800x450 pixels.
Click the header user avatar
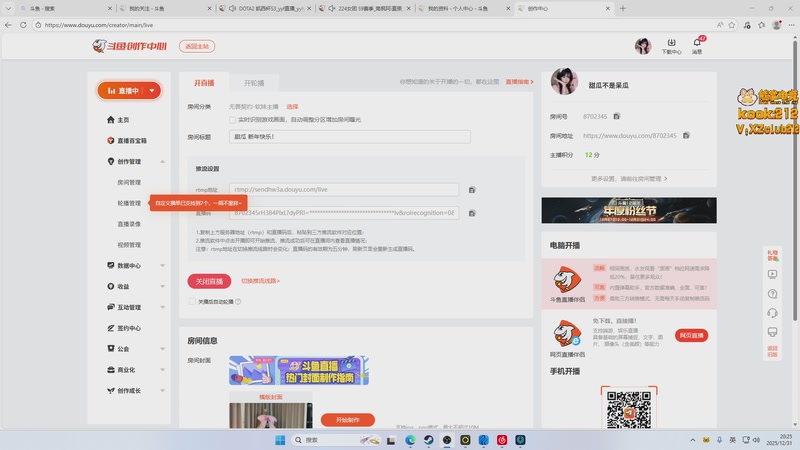[x=643, y=46]
